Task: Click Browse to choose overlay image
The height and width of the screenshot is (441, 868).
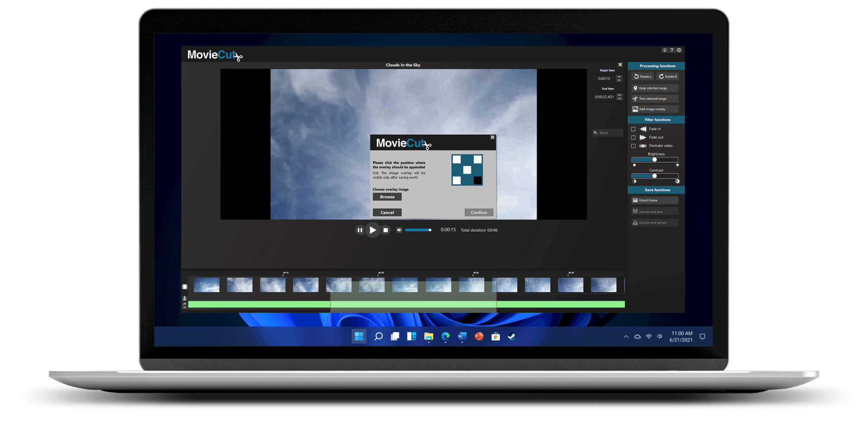Action: 387,197
